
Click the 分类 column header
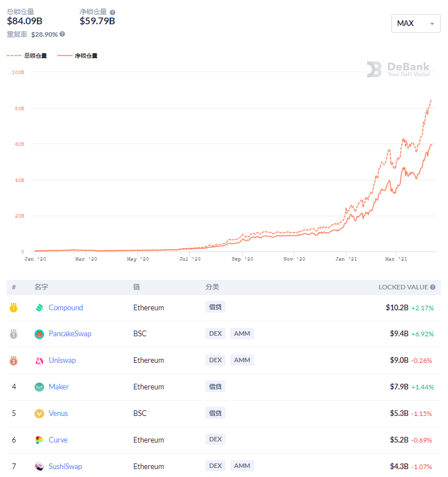coord(212,287)
